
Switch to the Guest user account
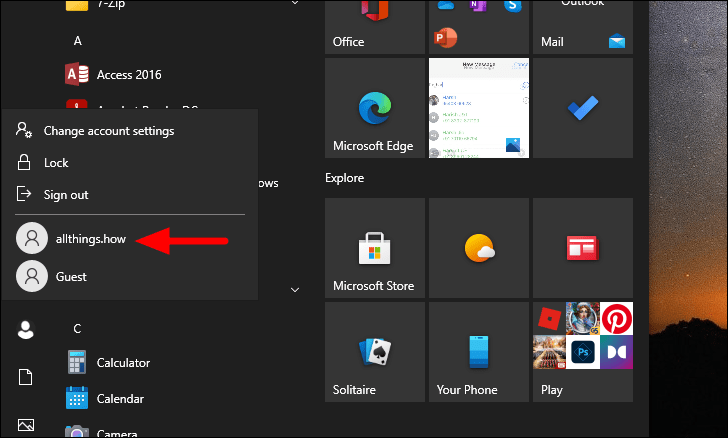[x=130, y=276]
